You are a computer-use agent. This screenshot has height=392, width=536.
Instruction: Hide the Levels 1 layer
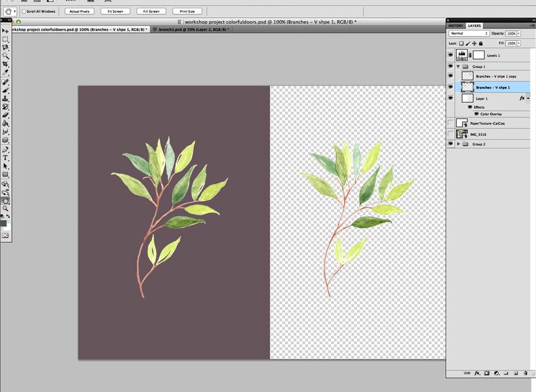451,55
